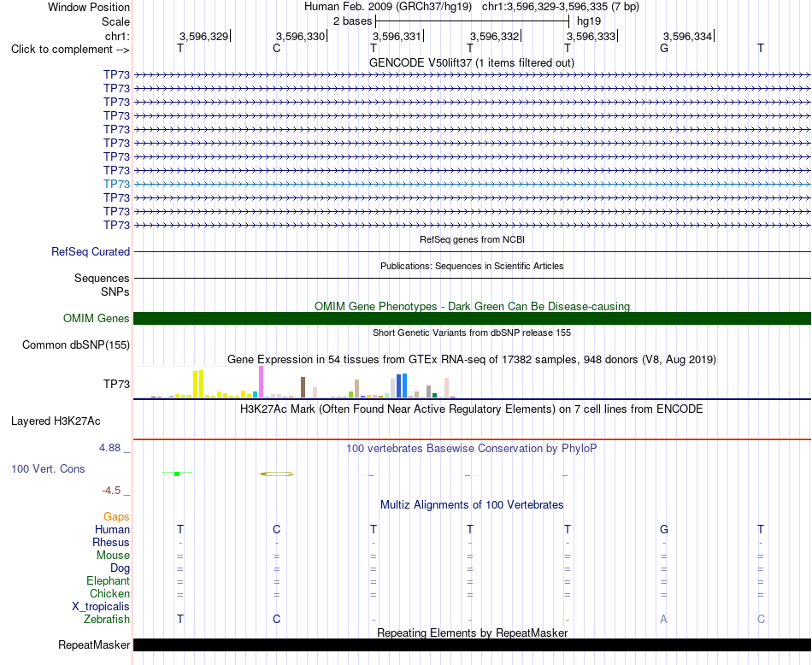Click the dark green OMIM gene bar

pyautogui.click(x=472, y=319)
